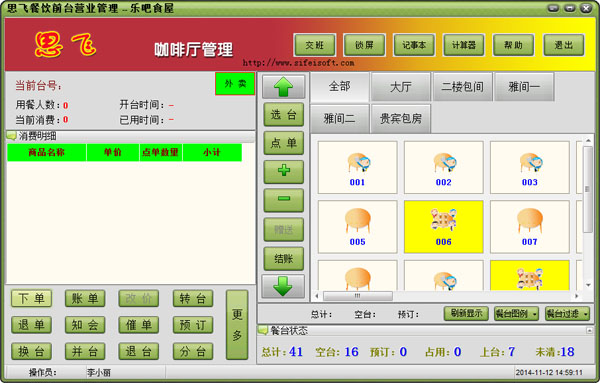
Task: Click the table grid horizontal scrollbar thumb
Action: [358, 296]
